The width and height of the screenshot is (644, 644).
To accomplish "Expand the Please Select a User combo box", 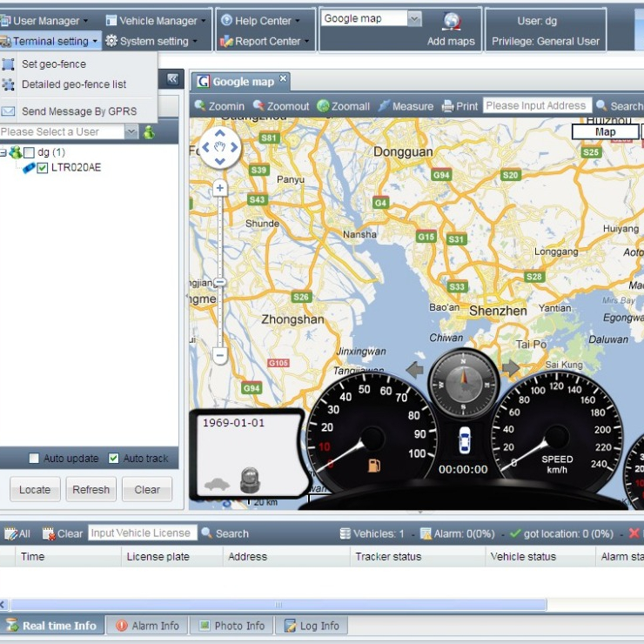I will point(131,132).
